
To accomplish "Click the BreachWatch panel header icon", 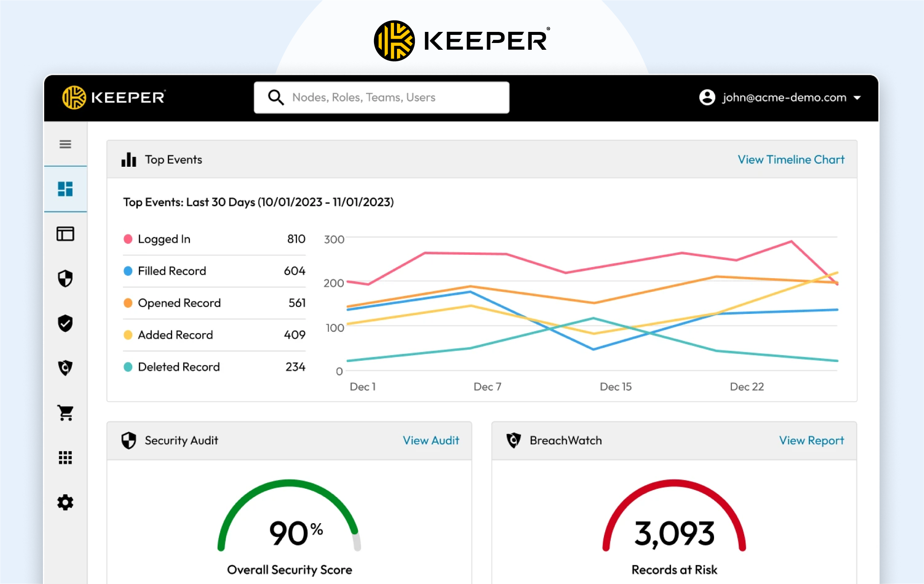I will [x=513, y=440].
